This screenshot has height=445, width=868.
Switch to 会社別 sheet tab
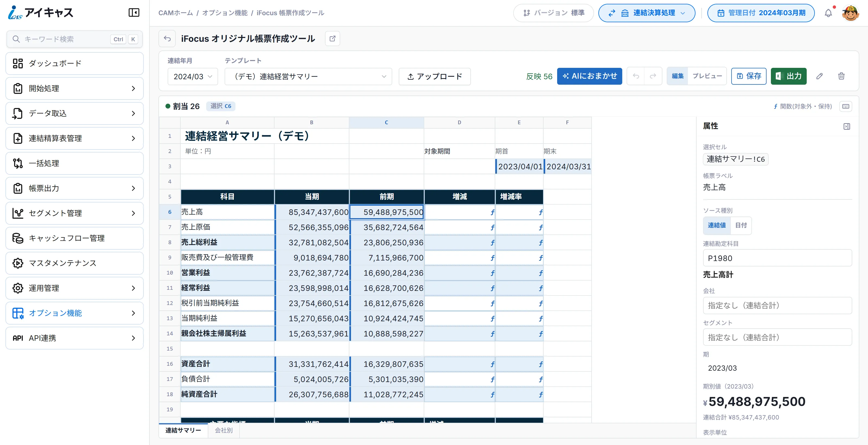[x=224, y=431]
